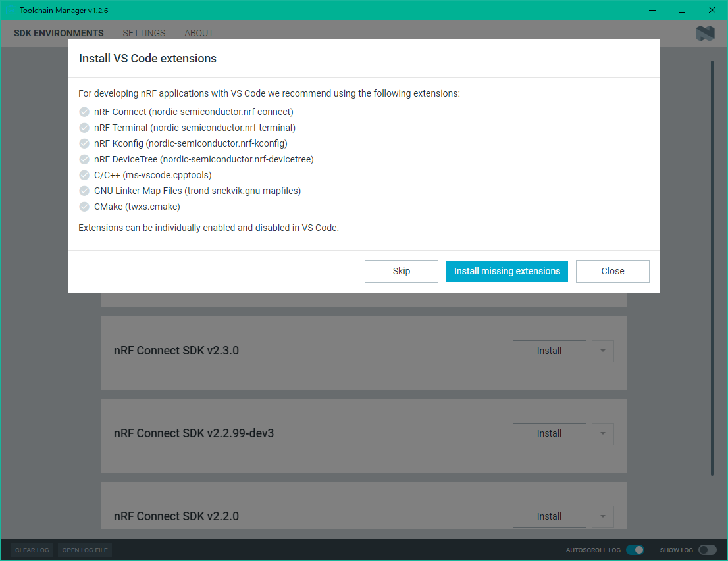Click the nRF Connect SDK v2.2.0 title

pyautogui.click(x=176, y=516)
